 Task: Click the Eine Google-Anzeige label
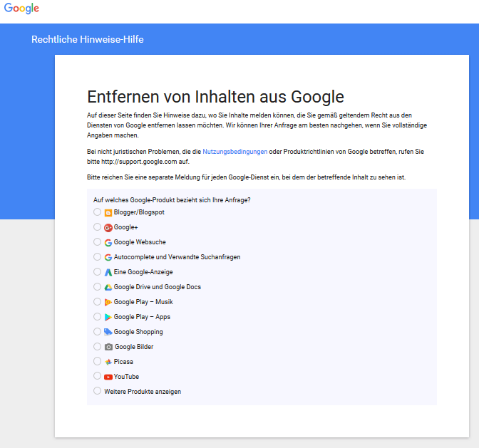(143, 272)
